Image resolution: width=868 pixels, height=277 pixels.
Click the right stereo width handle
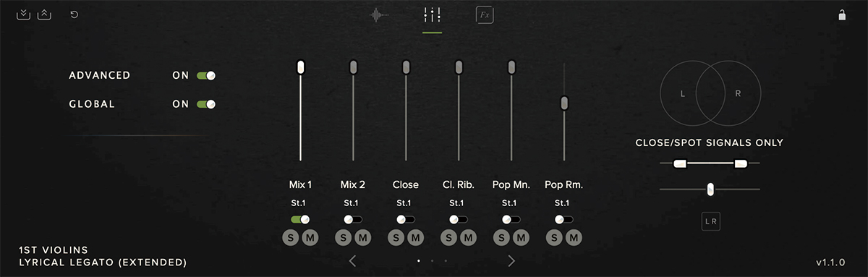(x=740, y=164)
